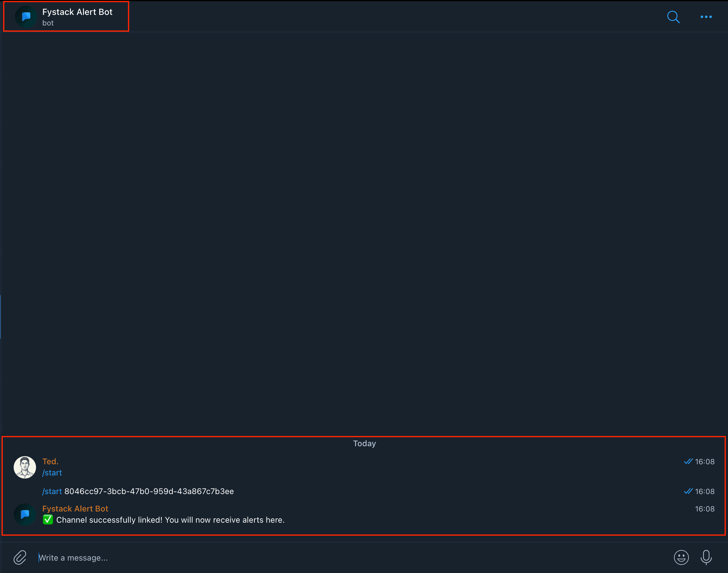Click the green checkmark emoji in the bot reply
The image size is (728, 573).
48,520
